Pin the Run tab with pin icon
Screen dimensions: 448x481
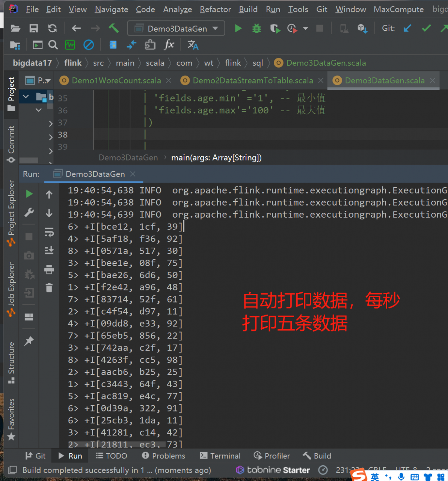[29, 341]
